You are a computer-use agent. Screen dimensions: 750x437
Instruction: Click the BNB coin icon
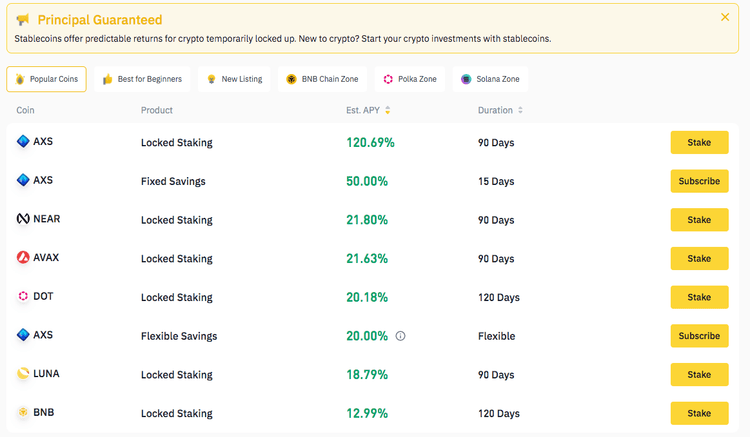tap(23, 413)
